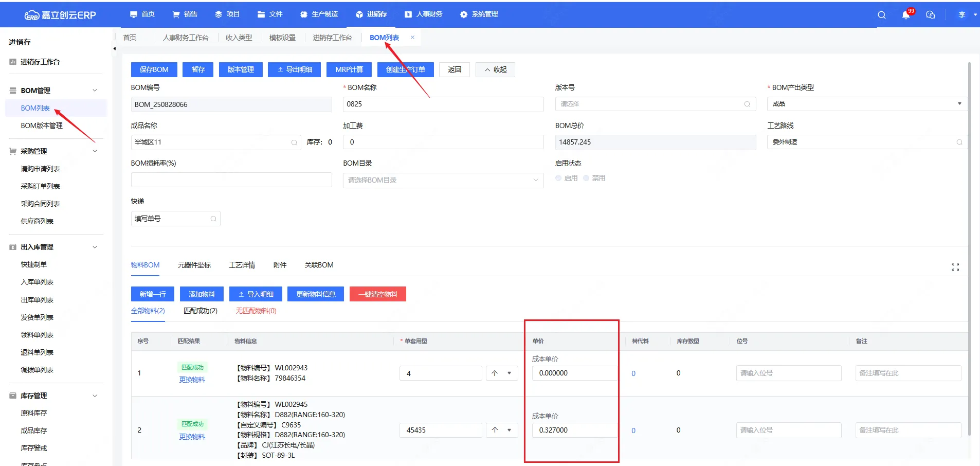This screenshot has width=980, height=466.
Task: Open the 生产制造 top menu
Action: pos(319,14)
